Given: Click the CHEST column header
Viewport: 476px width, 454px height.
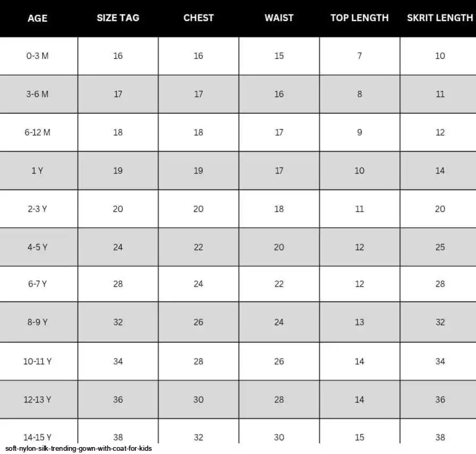Looking at the screenshot, I should pyautogui.click(x=199, y=18).
